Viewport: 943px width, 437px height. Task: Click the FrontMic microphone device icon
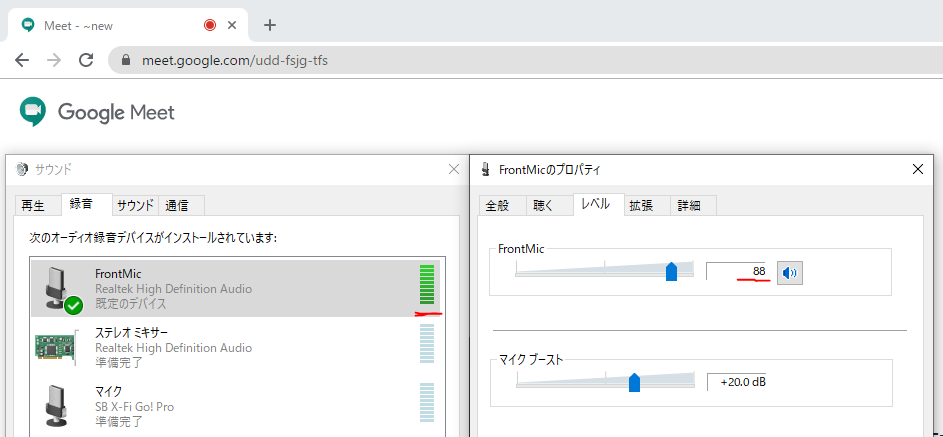click(61, 290)
